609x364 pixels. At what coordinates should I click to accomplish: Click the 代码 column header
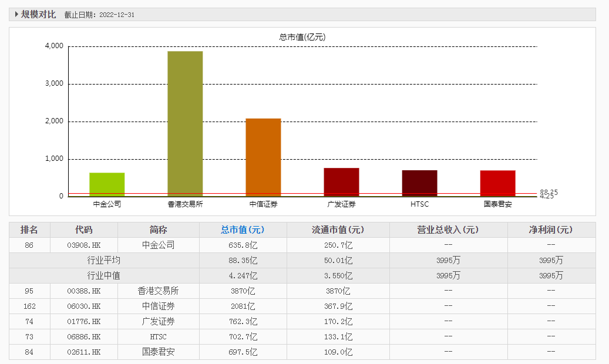click(x=83, y=230)
